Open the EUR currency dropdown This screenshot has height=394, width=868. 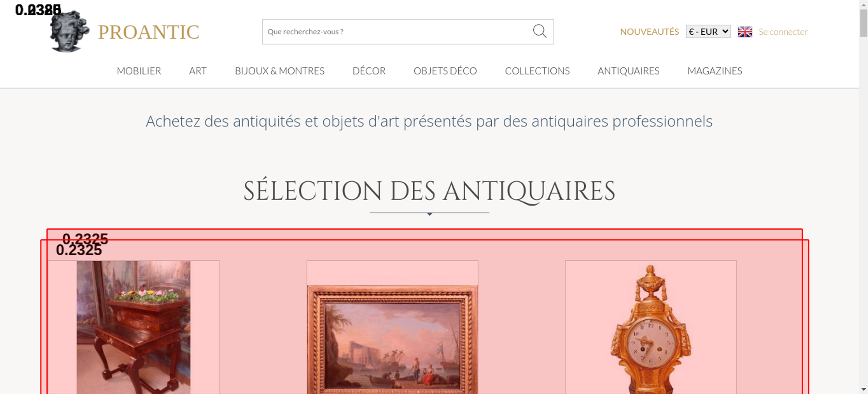tap(708, 32)
